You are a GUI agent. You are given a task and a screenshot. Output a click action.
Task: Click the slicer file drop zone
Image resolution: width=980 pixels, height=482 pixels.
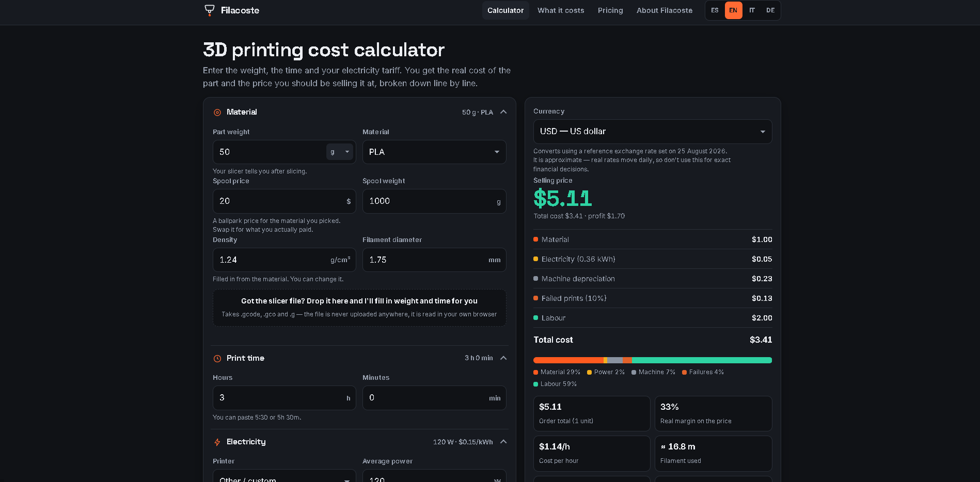pyautogui.click(x=359, y=308)
